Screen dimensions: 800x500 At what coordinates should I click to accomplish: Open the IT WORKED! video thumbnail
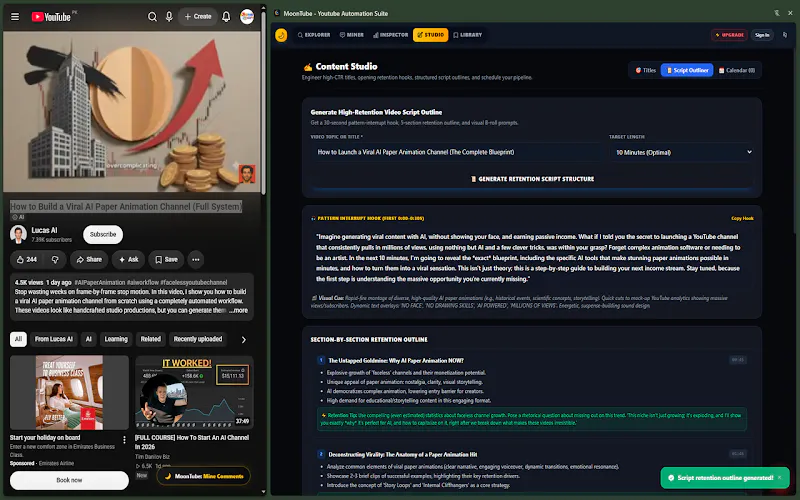[194, 392]
